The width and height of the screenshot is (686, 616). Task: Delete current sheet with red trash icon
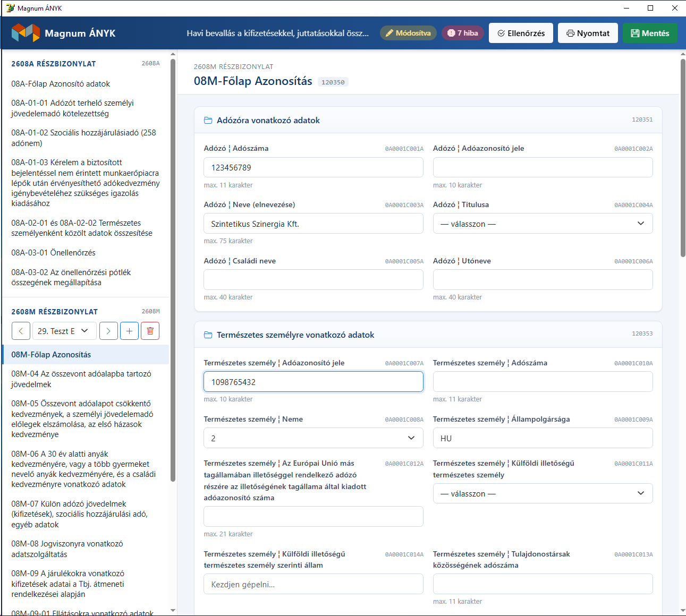(x=150, y=331)
